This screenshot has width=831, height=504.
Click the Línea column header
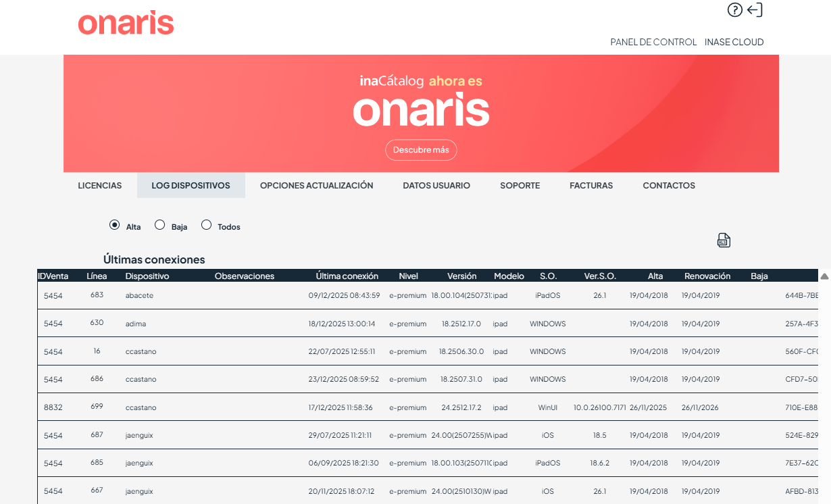point(97,276)
